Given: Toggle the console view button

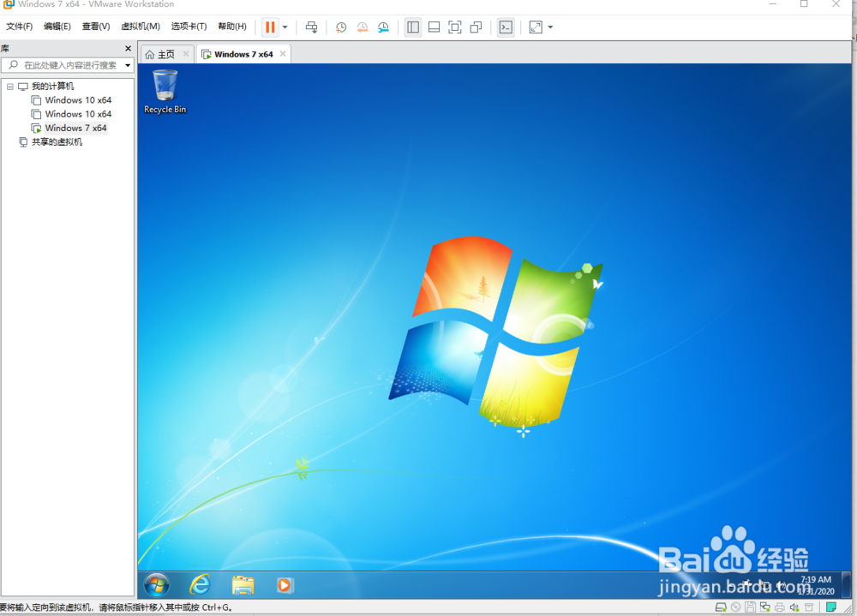Looking at the screenshot, I should (506, 27).
